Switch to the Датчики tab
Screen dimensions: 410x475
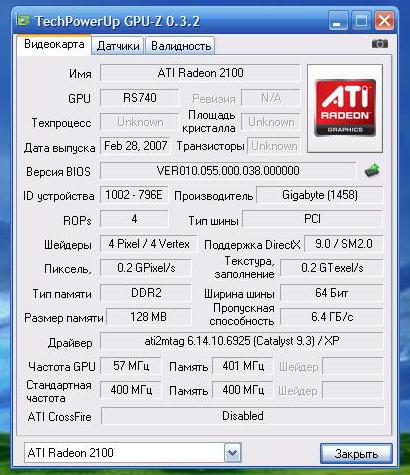coord(118,46)
